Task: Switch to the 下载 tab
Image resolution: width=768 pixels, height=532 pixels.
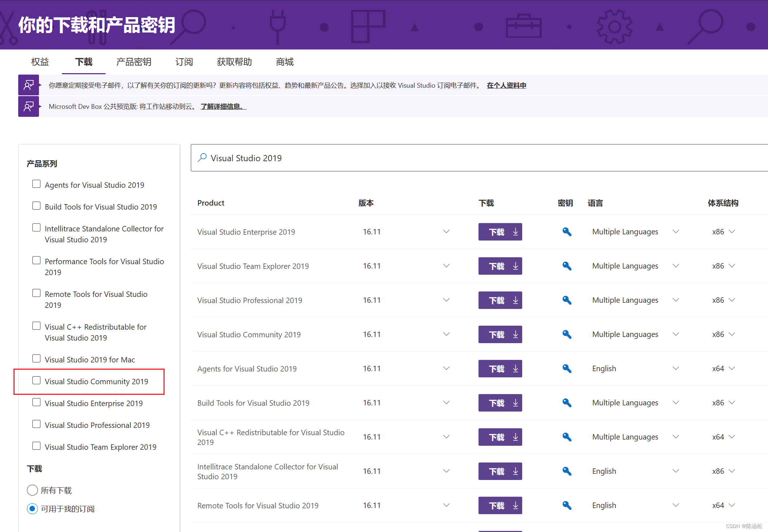Action: click(84, 62)
